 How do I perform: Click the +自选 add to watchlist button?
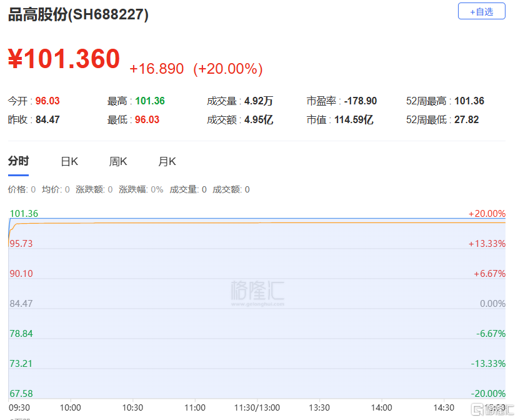coord(481,11)
